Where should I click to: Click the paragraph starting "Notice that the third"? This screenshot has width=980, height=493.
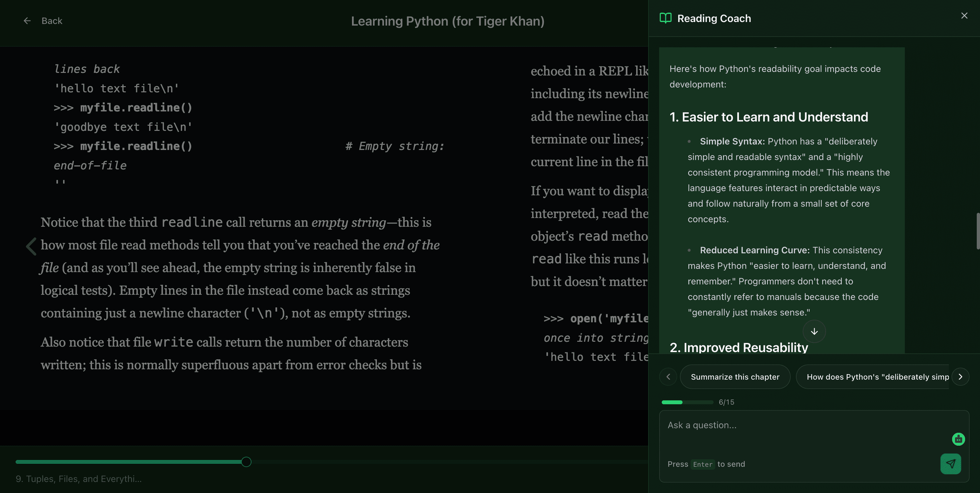pyautogui.click(x=240, y=268)
